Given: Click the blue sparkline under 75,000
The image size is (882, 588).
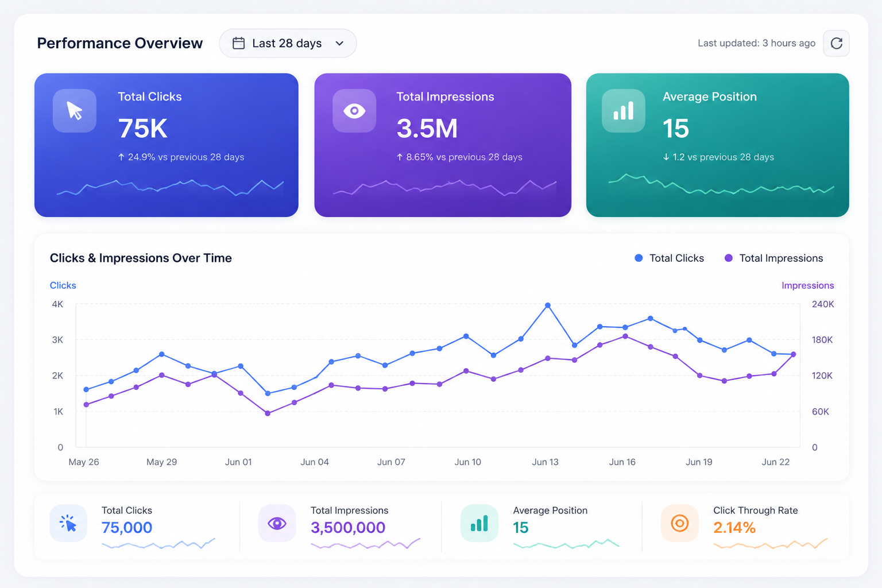Looking at the screenshot, I should tap(158, 544).
